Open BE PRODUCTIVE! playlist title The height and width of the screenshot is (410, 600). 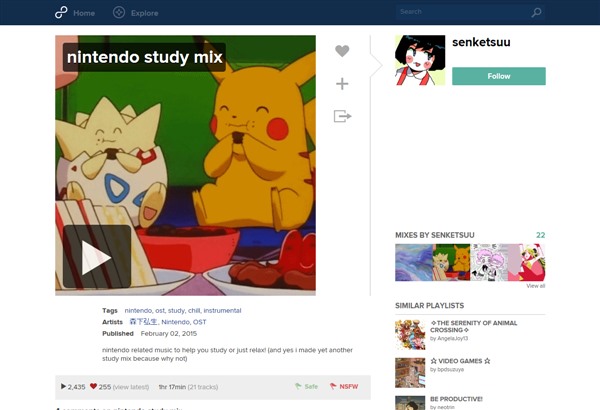456,399
